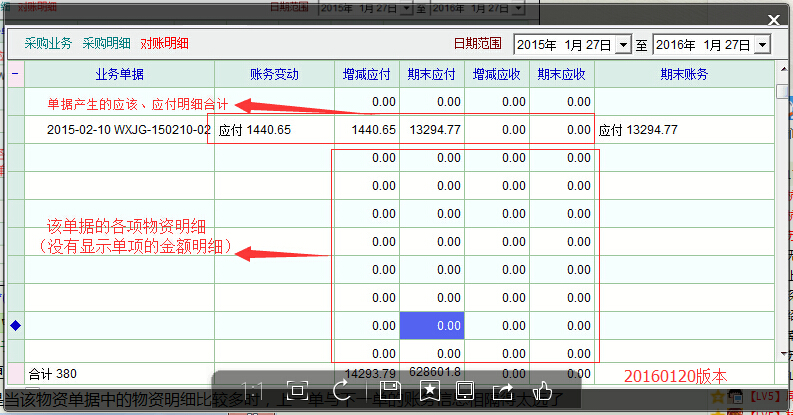The width and height of the screenshot is (793, 415).
Task: Click the 1:1 actual size icon
Action: point(253,388)
